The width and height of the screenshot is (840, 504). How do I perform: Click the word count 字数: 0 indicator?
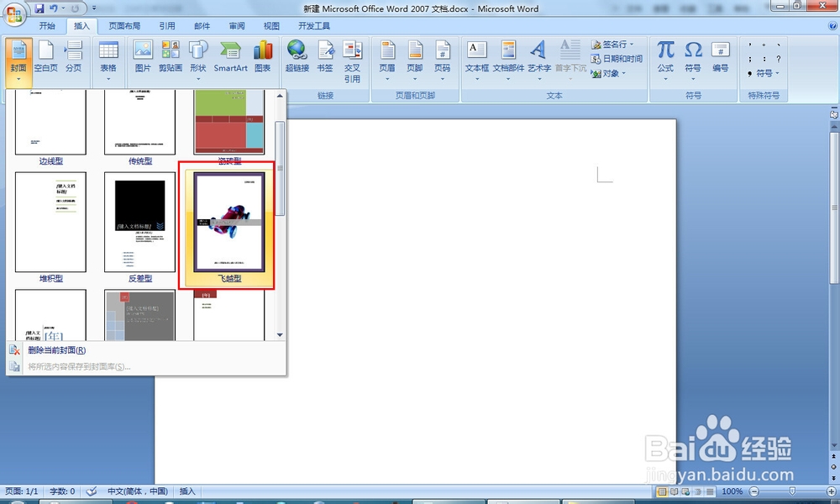[x=62, y=491]
